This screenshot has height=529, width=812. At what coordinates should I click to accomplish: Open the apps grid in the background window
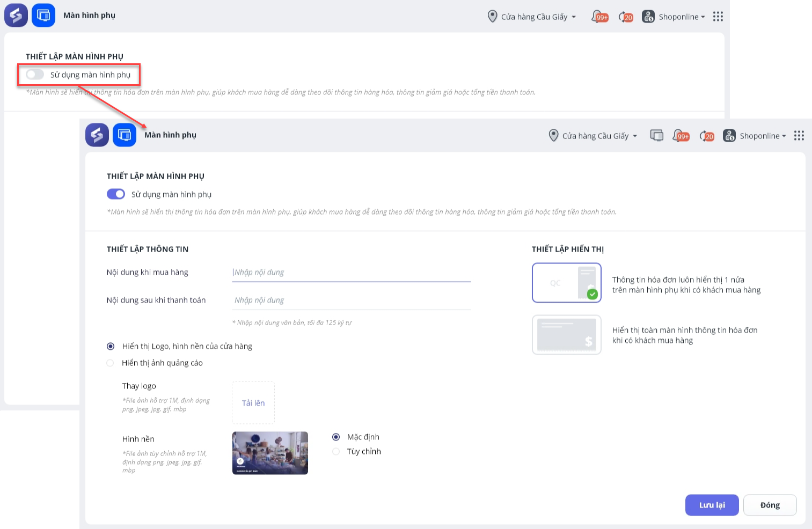[718, 17]
